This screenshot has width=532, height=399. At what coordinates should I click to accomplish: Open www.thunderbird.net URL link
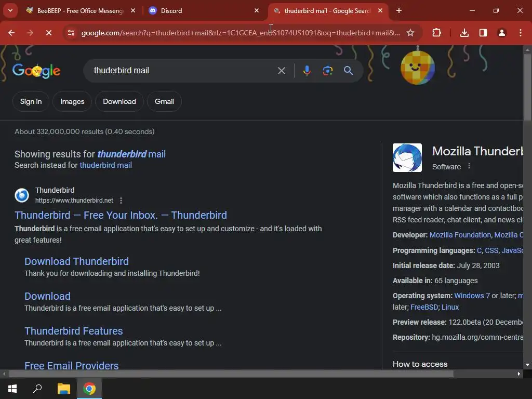point(74,201)
